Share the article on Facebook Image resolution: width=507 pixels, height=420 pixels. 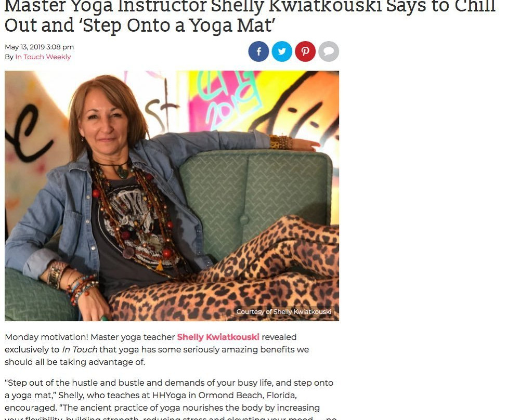tap(258, 51)
